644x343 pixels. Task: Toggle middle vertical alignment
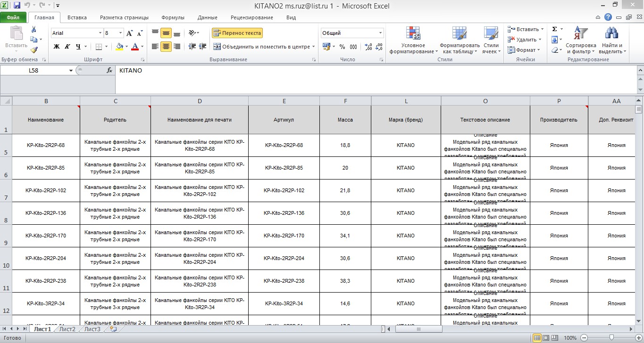[x=166, y=33]
